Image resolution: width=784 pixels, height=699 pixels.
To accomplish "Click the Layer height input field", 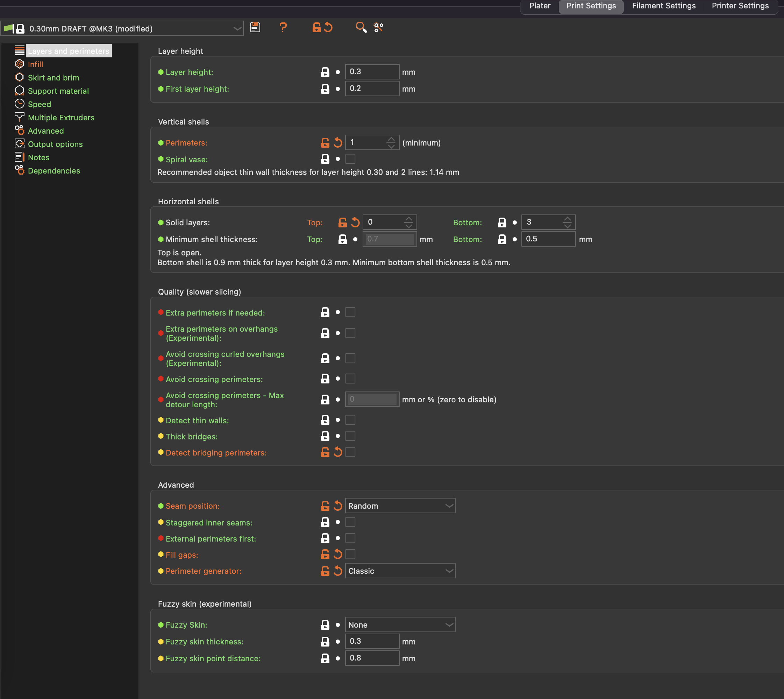I will pyautogui.click(x=372, y=72).
